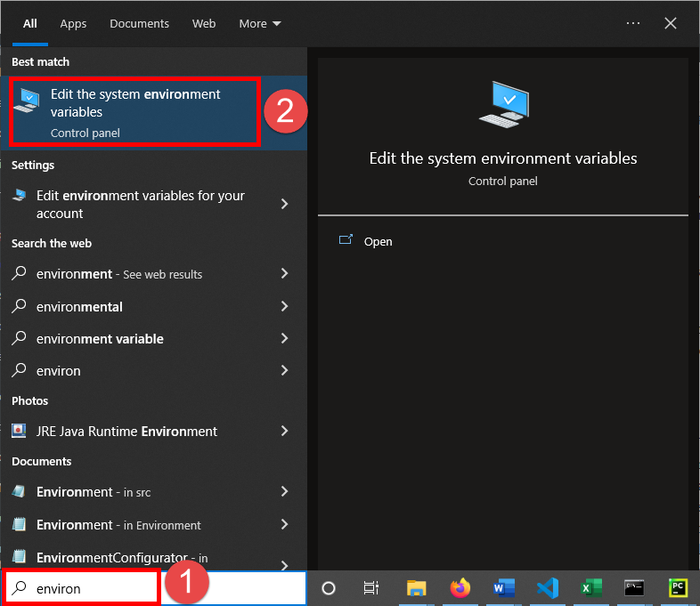700x606 pixels.
Task: Switch to the Documents search tab
Action: click(x=139, y=24)
